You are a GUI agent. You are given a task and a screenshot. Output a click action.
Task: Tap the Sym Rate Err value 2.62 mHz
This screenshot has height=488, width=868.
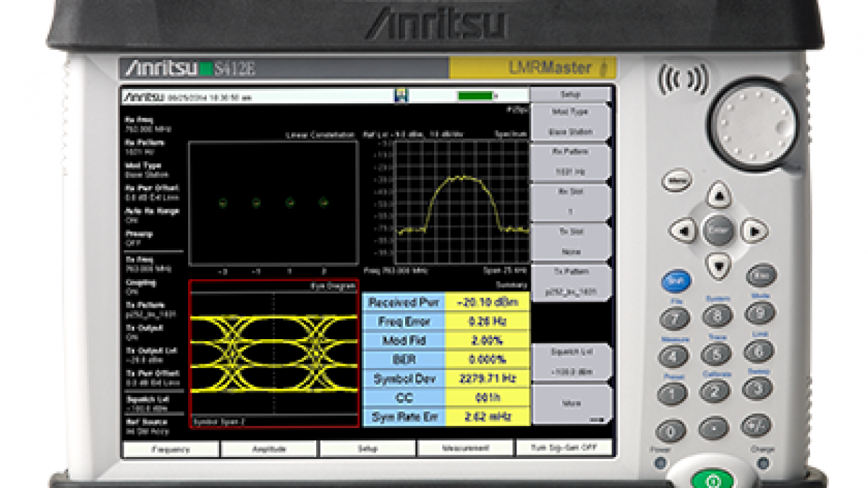click(x=488, y=416)
